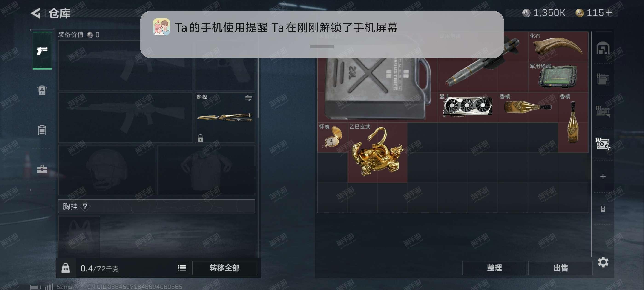Image resolution: width=644 pixels, height=290 pixels.
Task: Open the settings gear icon
Action: tap(603, 262)
